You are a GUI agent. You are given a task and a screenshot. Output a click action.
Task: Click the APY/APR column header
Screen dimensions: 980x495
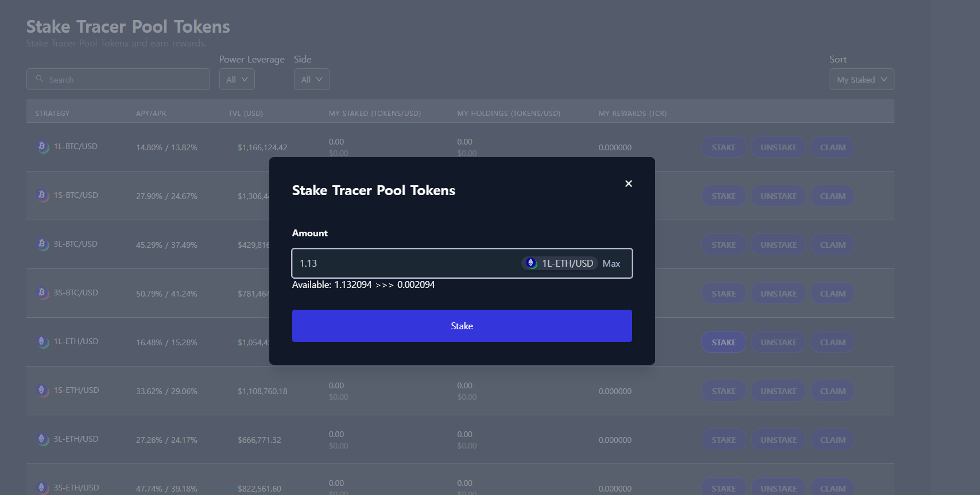pyautogui.click(x=151, y=114)
